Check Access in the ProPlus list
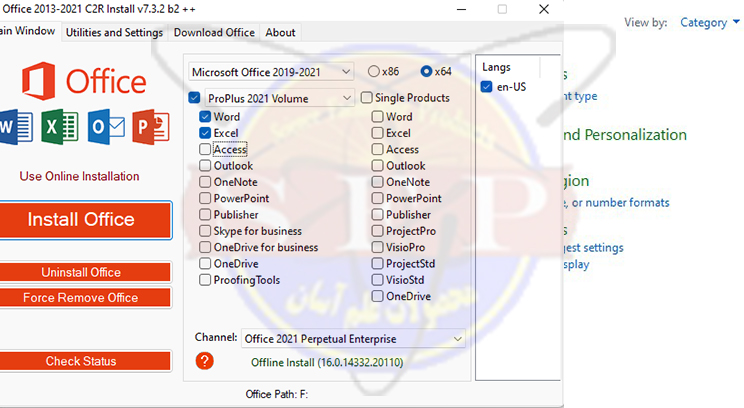744x408 pixels. click(x=205, y=149)
